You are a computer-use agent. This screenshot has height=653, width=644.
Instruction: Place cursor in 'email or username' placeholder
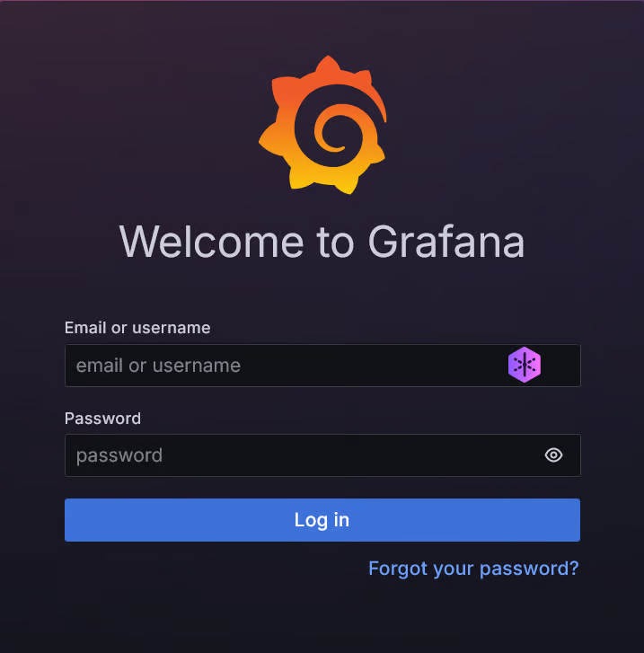(x=158, y=366)
